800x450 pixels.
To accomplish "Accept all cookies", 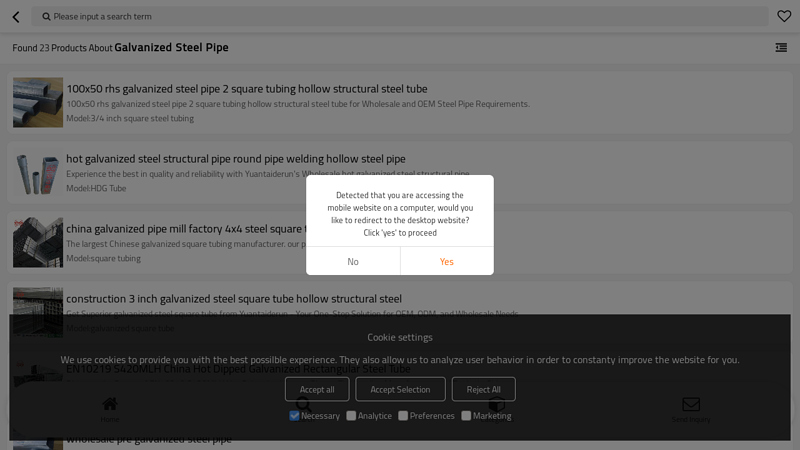I will coord(317,389).
